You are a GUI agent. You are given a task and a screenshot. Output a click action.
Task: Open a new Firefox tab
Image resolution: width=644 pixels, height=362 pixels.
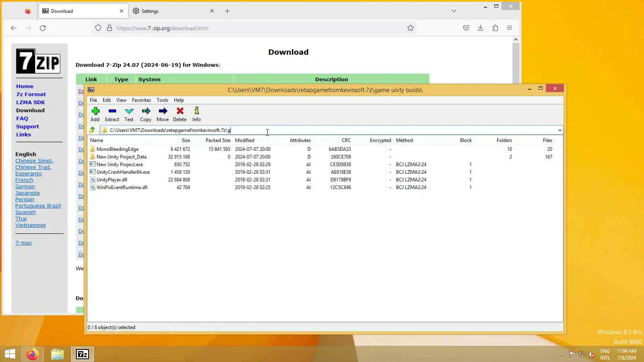click(227, 11)
